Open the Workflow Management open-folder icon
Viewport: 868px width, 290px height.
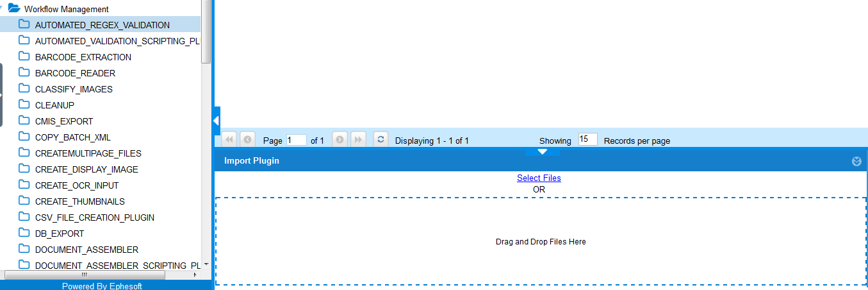point(14,8)
